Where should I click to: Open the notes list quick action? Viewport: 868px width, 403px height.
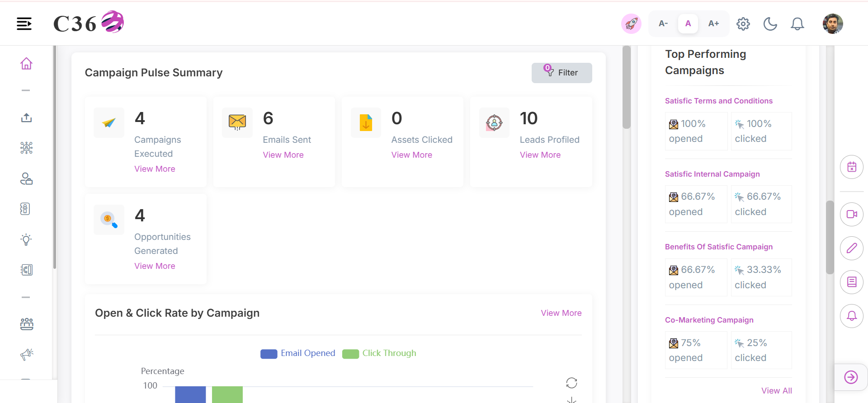tap(852, 282)
